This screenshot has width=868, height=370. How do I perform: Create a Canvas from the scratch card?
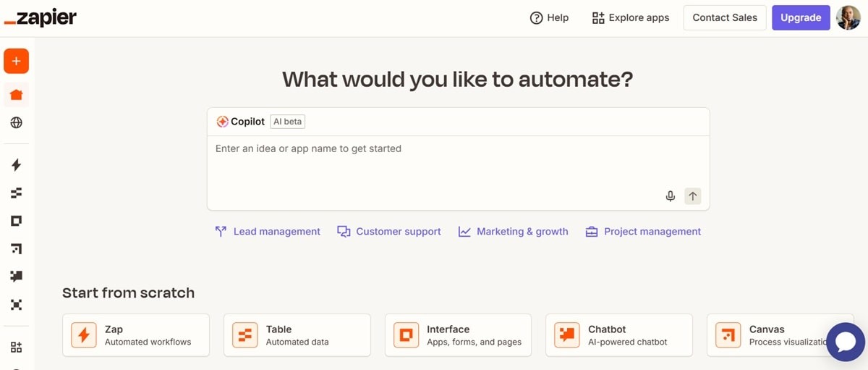click(780, 335)
